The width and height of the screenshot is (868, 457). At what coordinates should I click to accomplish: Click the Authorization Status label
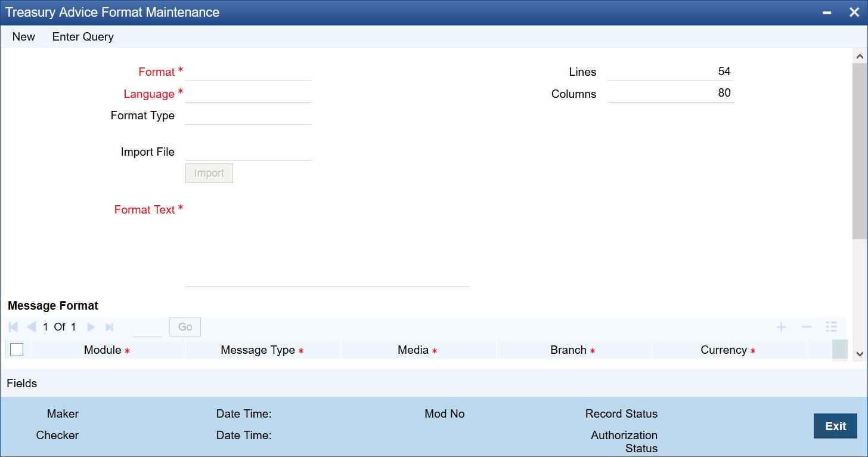(624, 442)
